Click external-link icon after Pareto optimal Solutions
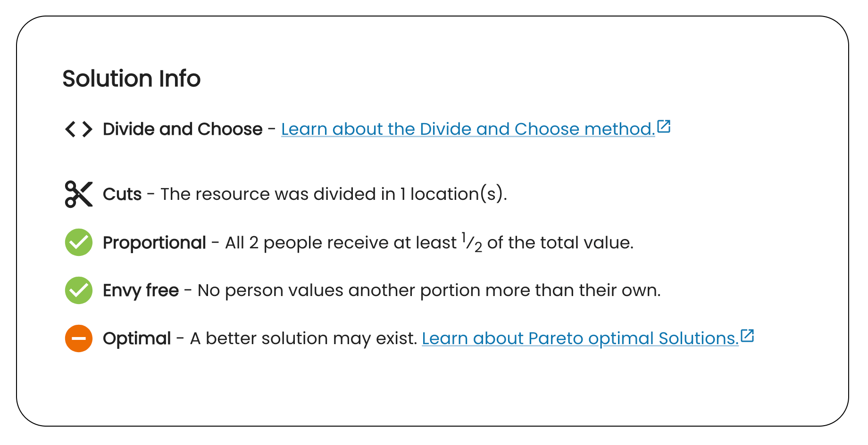 [x=747, y=336]
